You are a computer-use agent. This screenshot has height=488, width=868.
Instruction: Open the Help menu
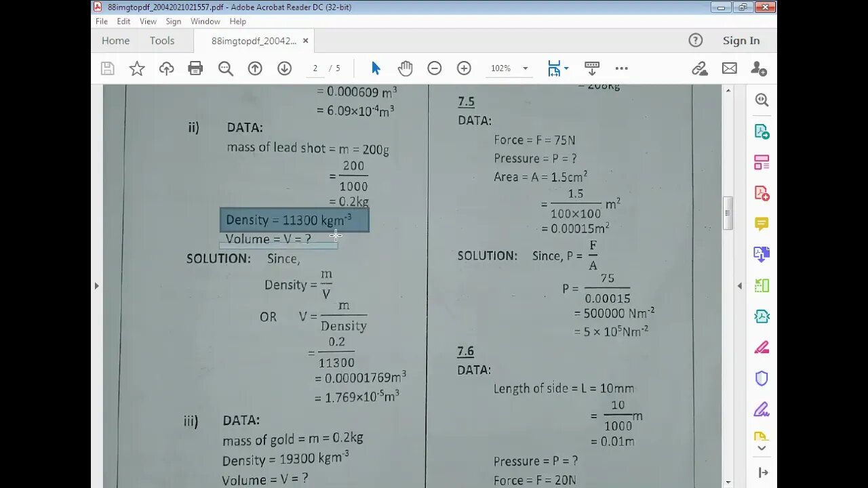[x=237, y=22]
